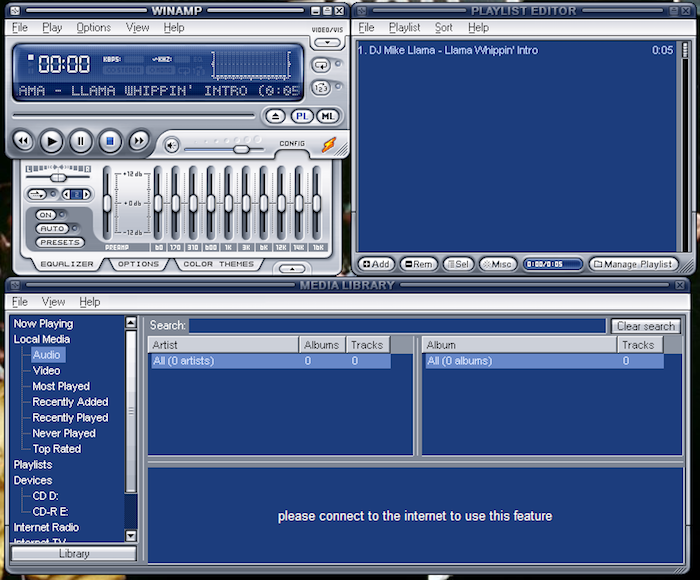Screen dimensions: 700x580
Task: Click the Previous track button
Action: point(23,141)
